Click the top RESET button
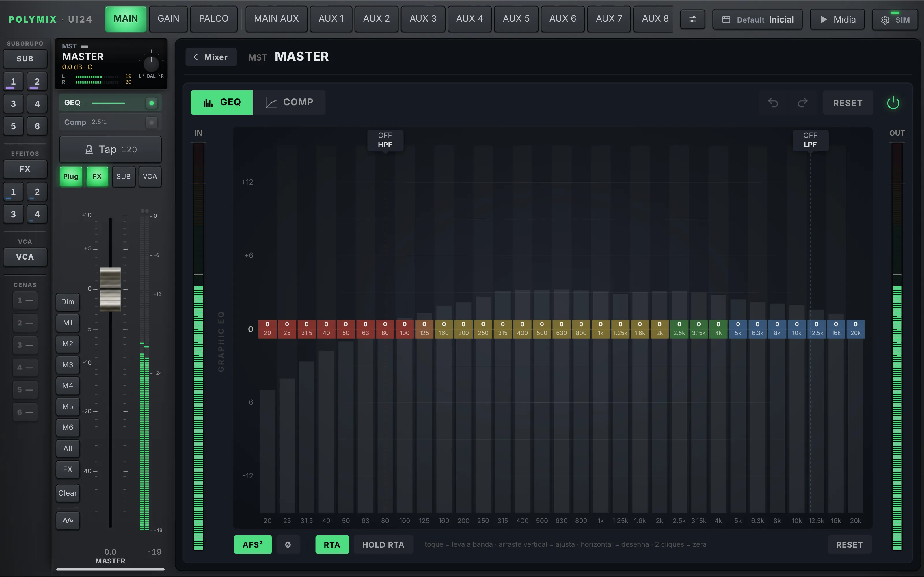The image size is (924, 577). 848,103
